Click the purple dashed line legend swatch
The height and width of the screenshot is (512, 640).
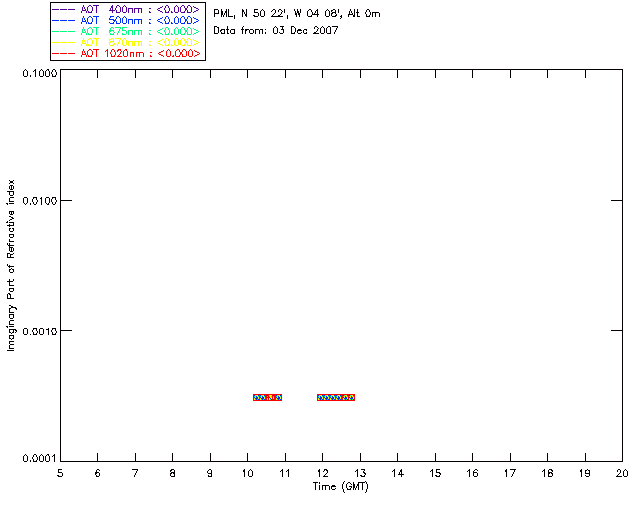coord(64,9)
